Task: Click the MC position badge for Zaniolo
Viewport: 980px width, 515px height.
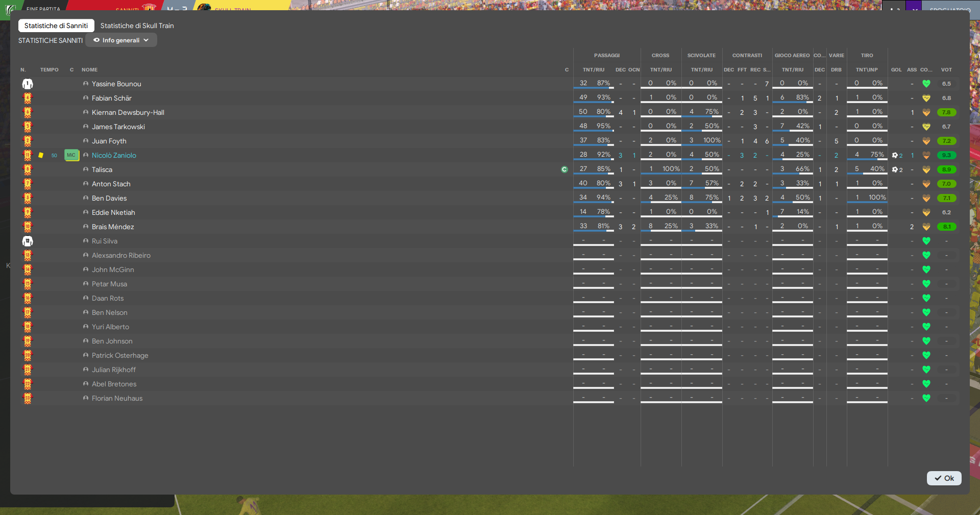Action: [x=71, y=155]
